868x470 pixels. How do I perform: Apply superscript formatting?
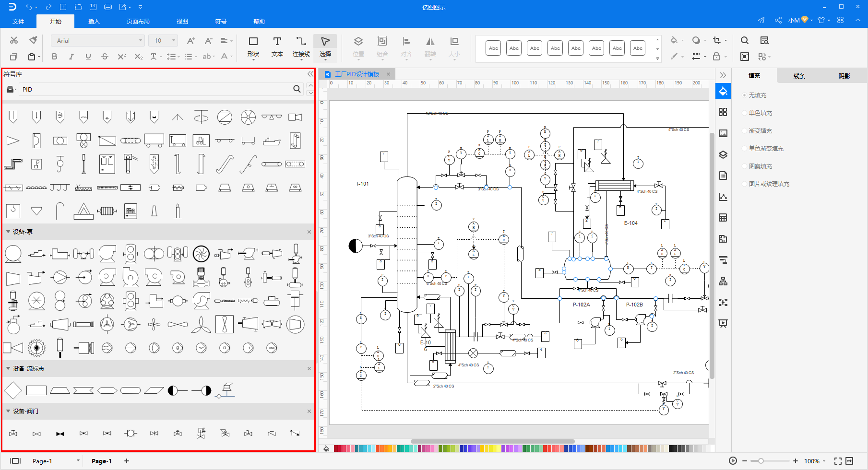point(121,57)
